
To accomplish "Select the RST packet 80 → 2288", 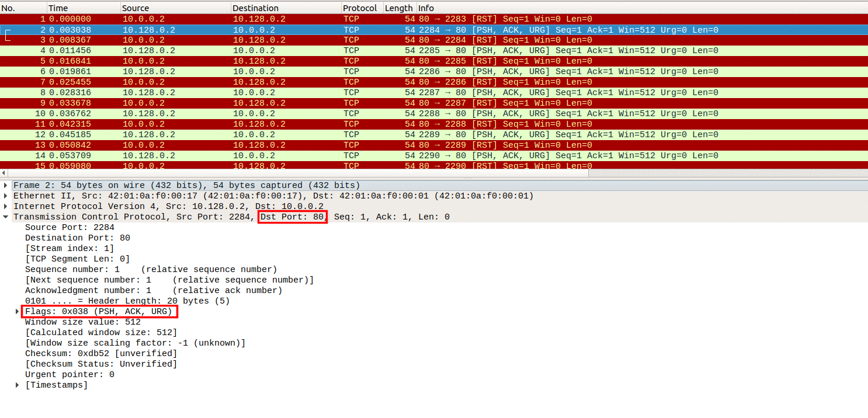I will (x=434, y=124).
